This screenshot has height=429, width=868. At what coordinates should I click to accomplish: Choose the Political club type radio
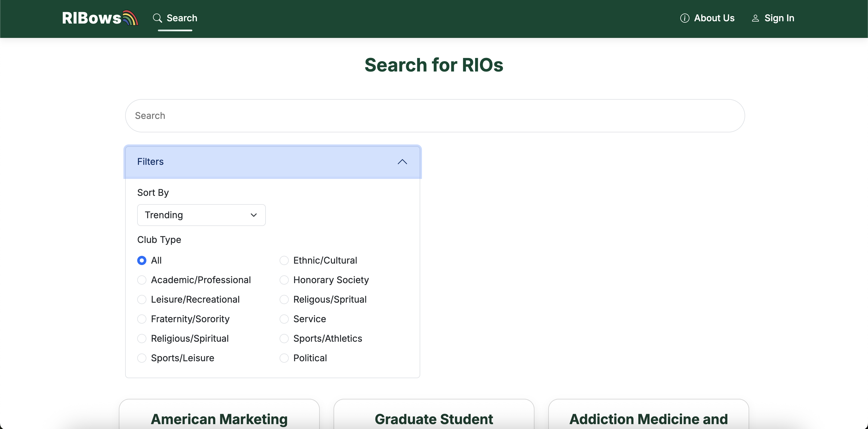coord(284,358)
